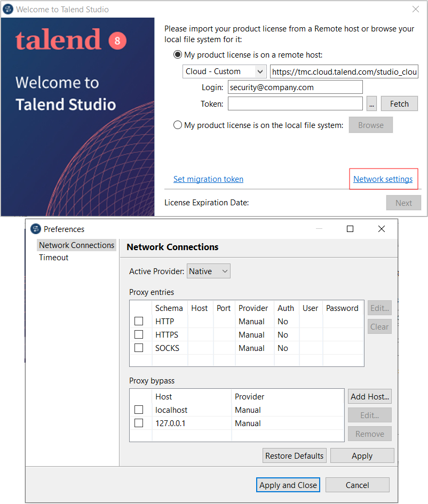
Task: Open the Cloud - Custom dropdown
Action: [225, 71]
